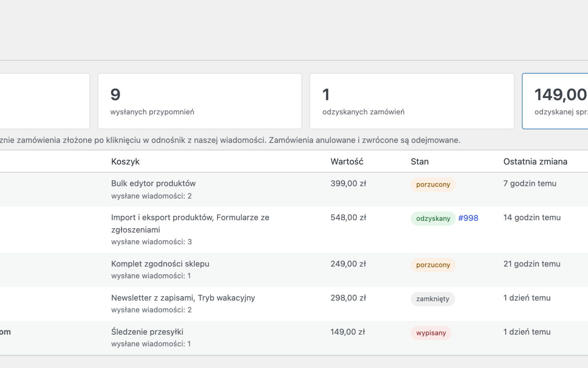Click 'Newsletter z zapisami, Tryb wakacyjny' cart
The height and width of the screenshot is (368, 588).
tap(183, 298)
